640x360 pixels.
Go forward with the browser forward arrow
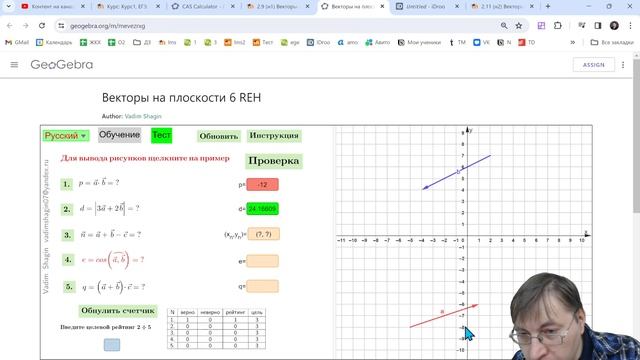25,26
